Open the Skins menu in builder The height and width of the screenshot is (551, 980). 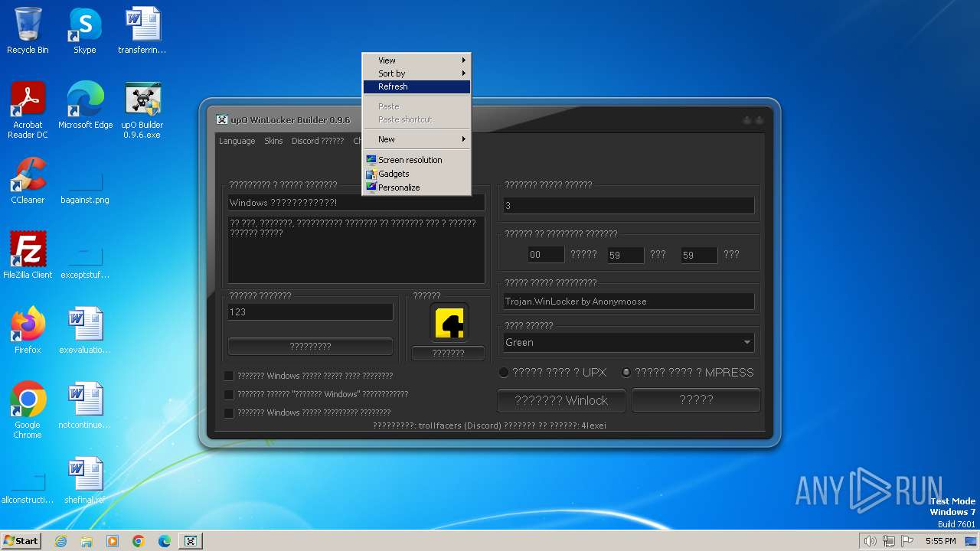pos(273,141)
